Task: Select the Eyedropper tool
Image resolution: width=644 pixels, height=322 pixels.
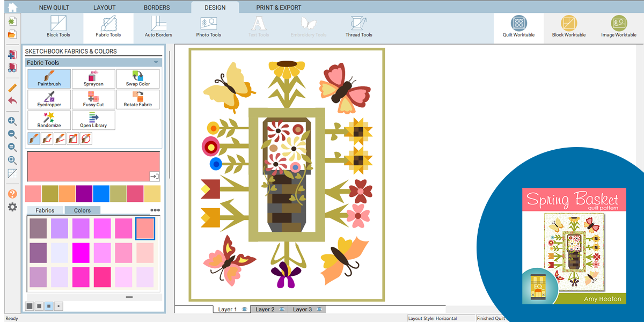Action: pos(49,99)
